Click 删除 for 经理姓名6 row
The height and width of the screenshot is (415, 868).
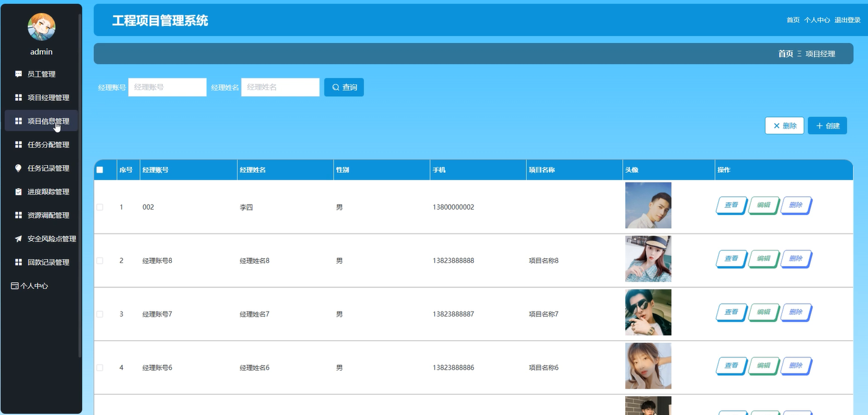pyautogui.click(x=797, y=366)
